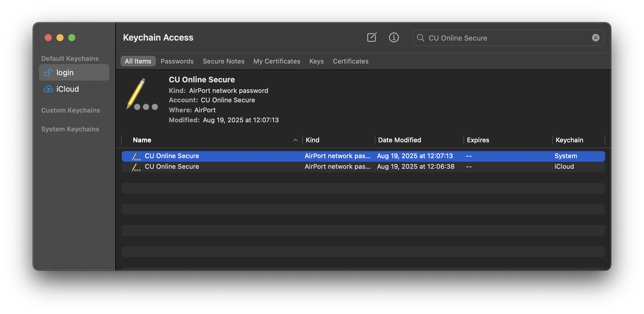The height and width of the screenshot is (314, 644).
Task: Expand the System Keychains section
Action: 70,129
